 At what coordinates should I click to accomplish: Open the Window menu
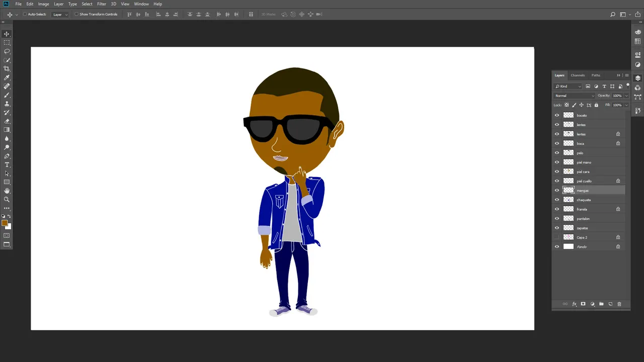pos(141,4)
